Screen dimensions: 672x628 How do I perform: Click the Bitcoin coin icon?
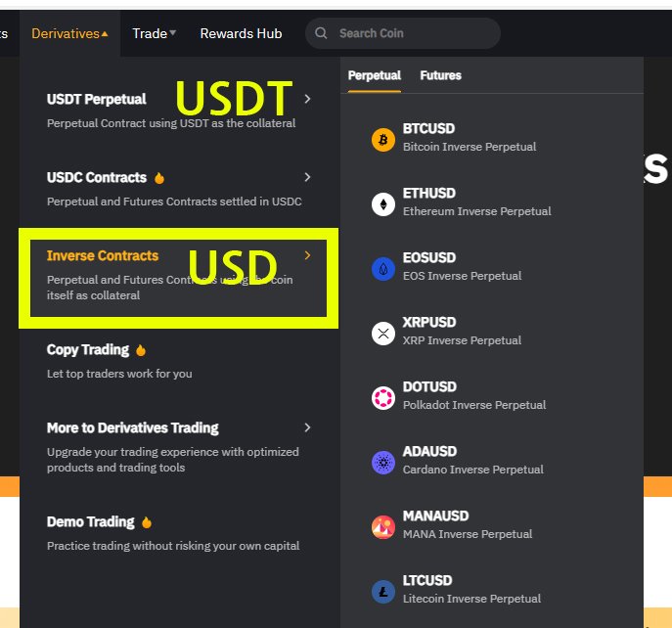(x=383, y=139)
